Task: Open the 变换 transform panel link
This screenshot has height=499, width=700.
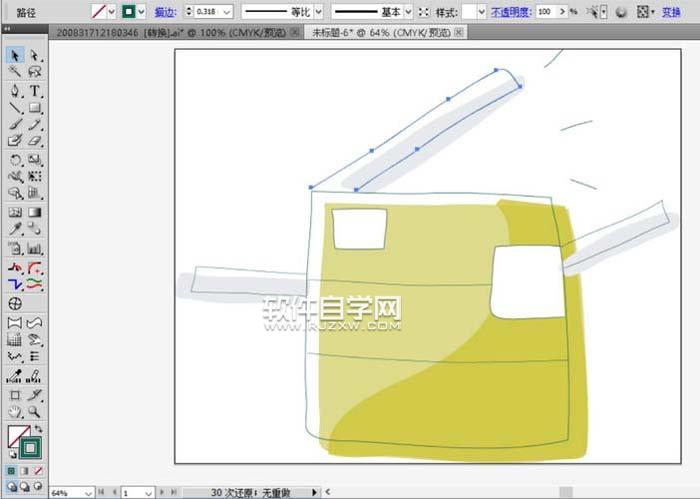Action: (x=671, y=12)
